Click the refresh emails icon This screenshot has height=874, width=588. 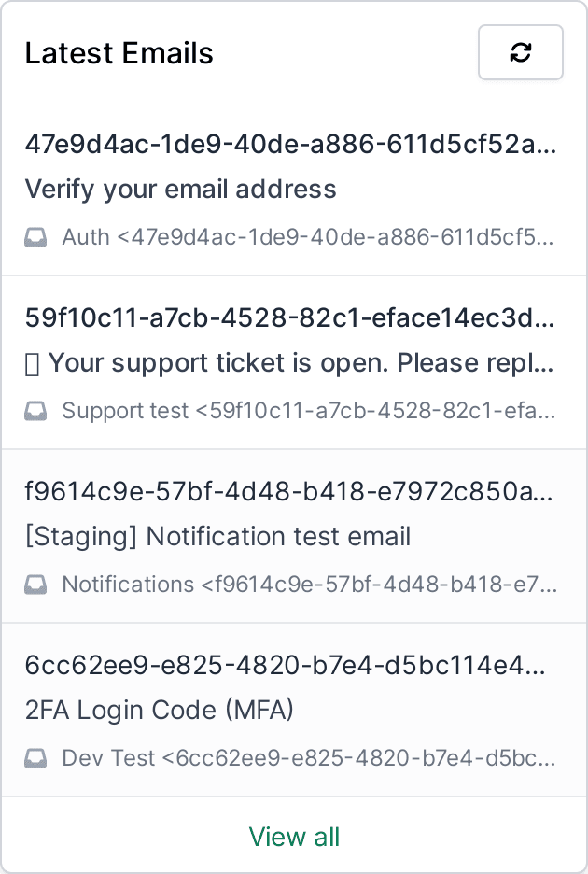coord(520,52)
